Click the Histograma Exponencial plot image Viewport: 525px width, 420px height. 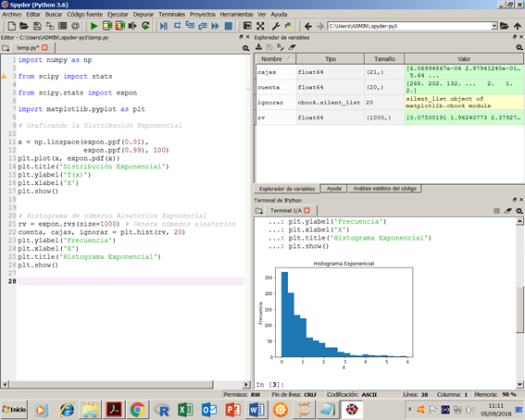(336, 315)
